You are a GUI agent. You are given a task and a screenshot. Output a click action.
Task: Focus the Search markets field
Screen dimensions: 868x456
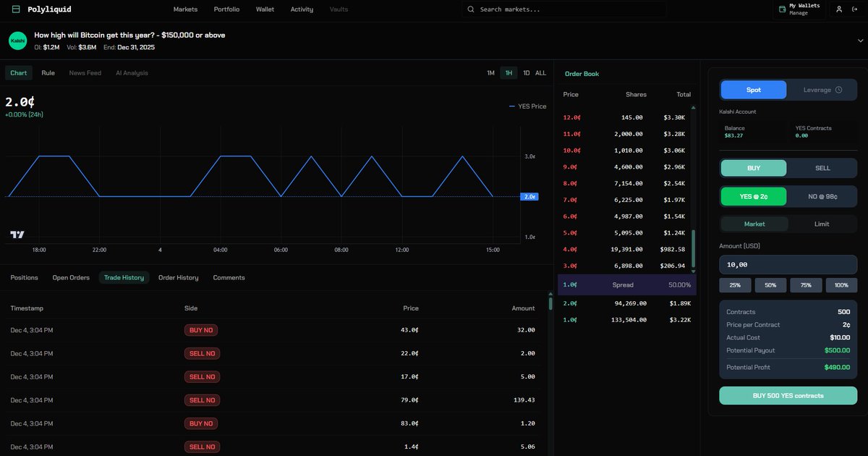point(564,9)
